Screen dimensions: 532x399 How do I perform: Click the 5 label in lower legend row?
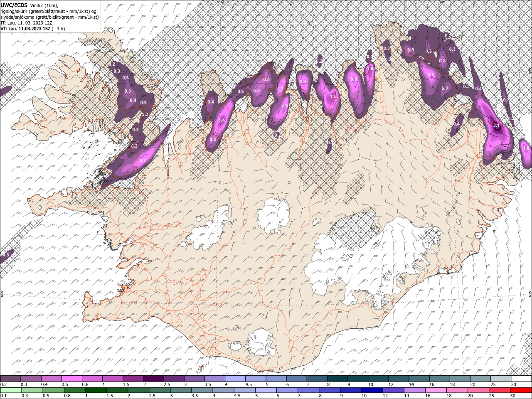[x=256, y=396]
